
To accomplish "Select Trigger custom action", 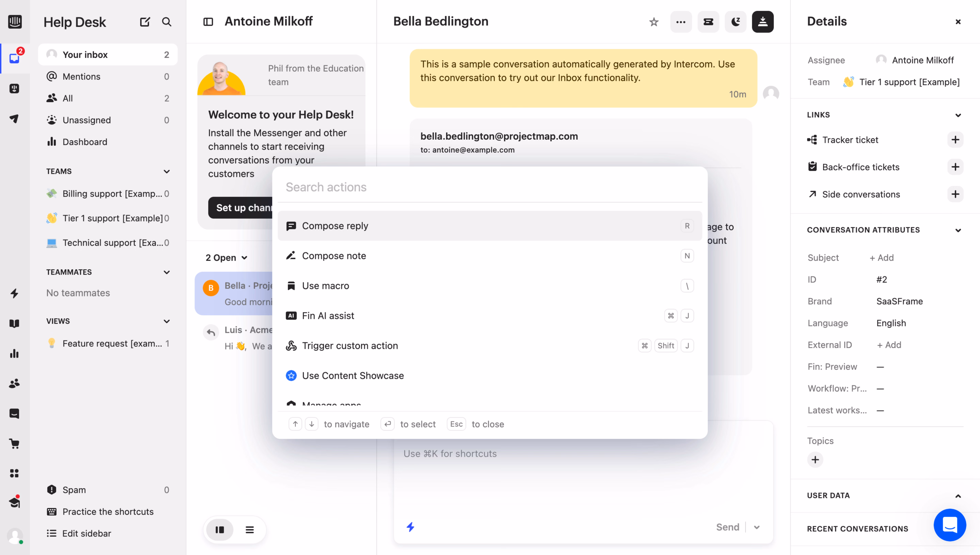I will [489, 346].
